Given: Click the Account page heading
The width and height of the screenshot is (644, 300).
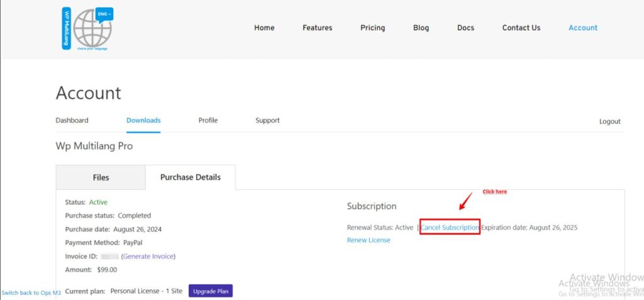Looking at the screenshot, I should (x=88, y=93).
